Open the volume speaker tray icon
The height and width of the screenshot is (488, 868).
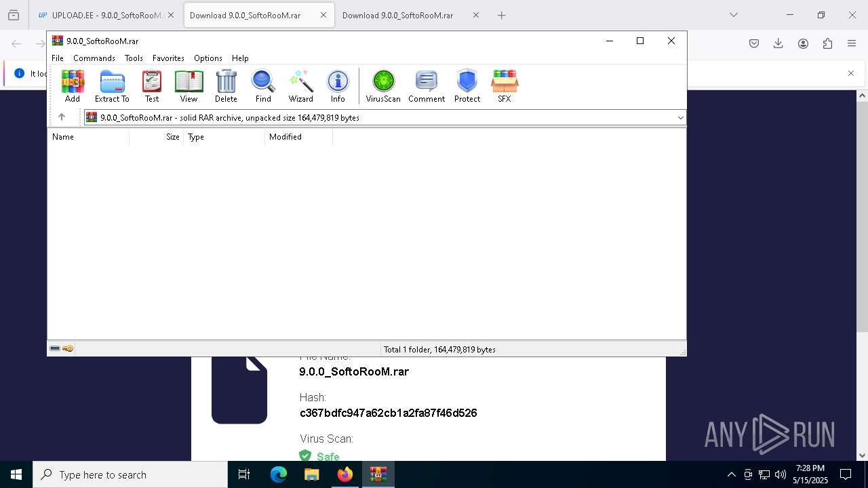pos(781,474)
